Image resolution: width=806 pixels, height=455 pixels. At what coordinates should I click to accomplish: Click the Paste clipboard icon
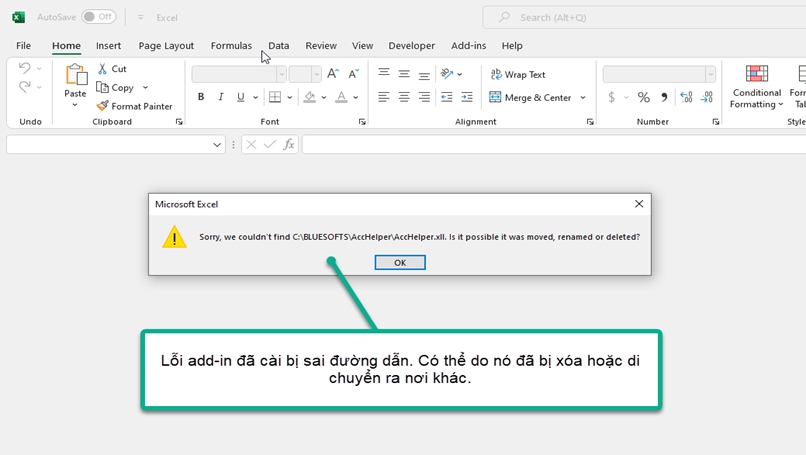(x=76, y=74)
